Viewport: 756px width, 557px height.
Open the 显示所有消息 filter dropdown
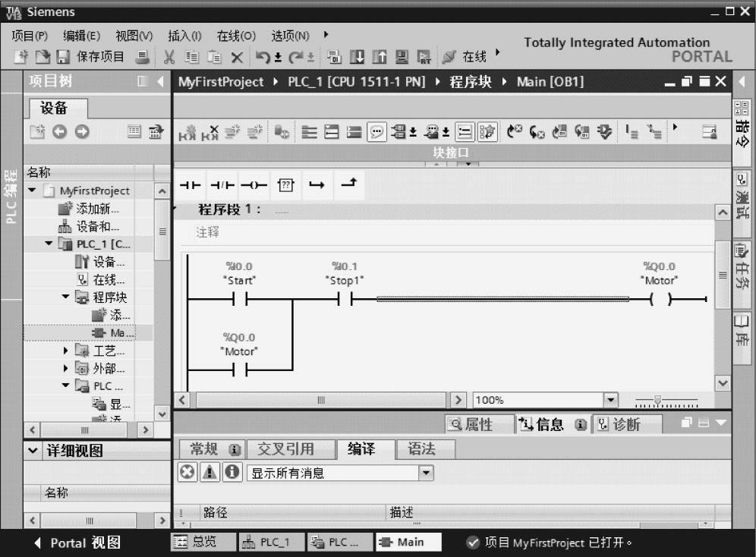tap(426, 473)
